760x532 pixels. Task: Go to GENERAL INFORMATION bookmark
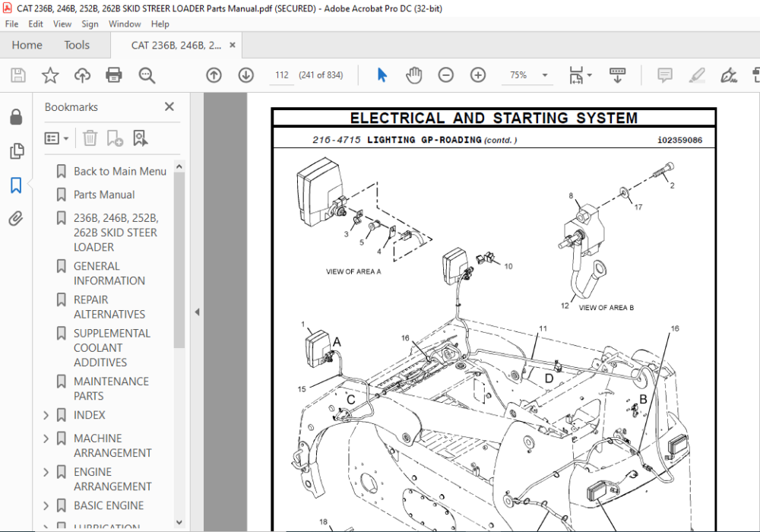tap(109, 274)
